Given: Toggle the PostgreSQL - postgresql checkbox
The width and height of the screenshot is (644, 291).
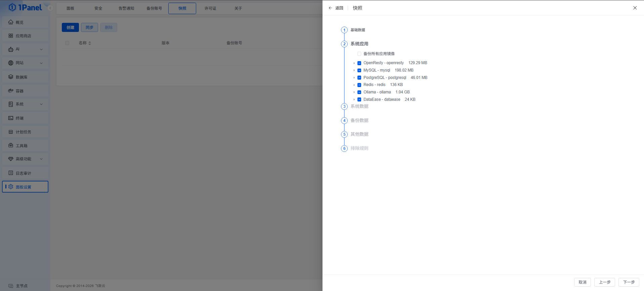Looking at the screenshot, I should click(359, 78).
